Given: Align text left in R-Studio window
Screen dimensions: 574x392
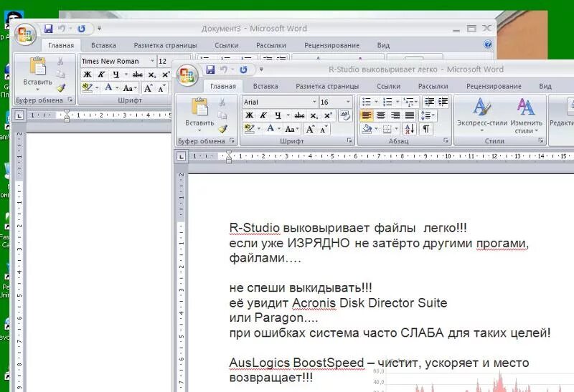Looking at the screenshot, I should click(367, 115).
